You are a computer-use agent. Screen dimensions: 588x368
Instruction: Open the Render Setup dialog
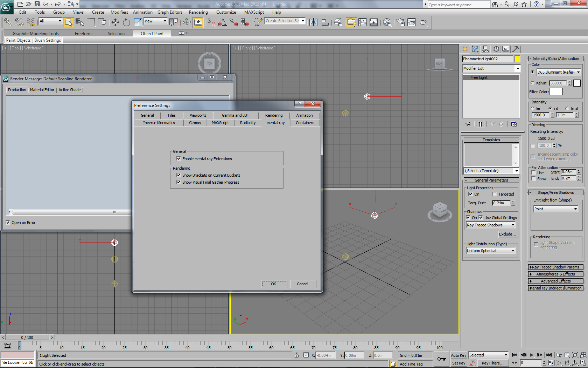pyautogui.click(x=401, y=22)
